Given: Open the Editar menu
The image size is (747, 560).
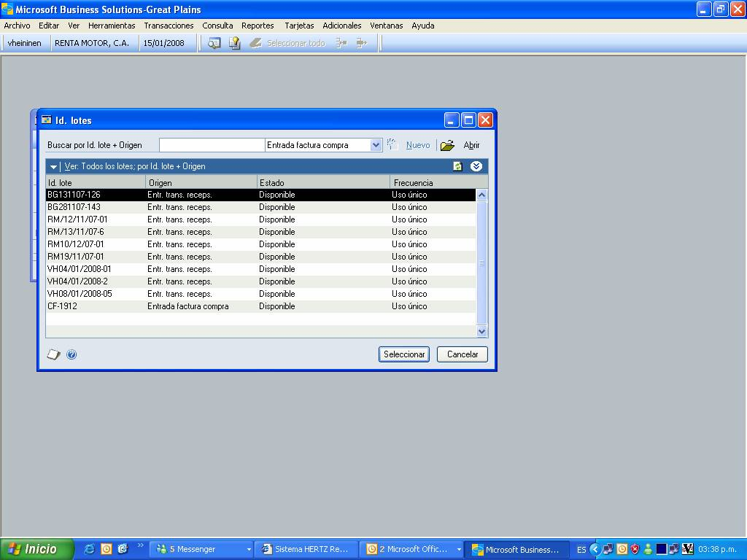Looking at the screenshot, I should (x=49, y=26).
